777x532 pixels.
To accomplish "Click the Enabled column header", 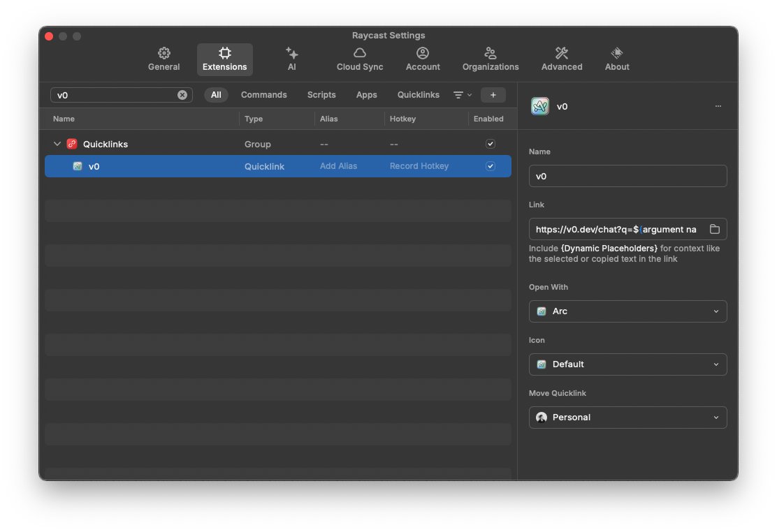I will coord(488,119).
